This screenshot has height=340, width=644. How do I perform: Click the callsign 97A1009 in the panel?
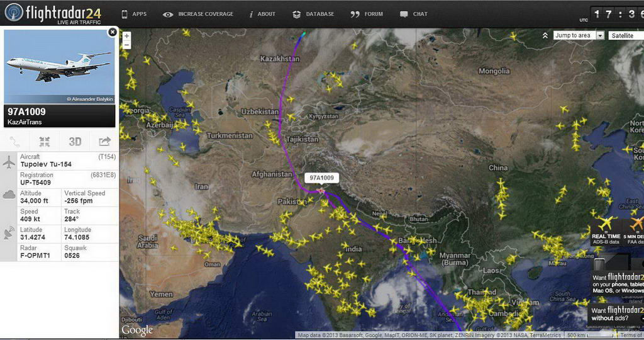point(26,112)
